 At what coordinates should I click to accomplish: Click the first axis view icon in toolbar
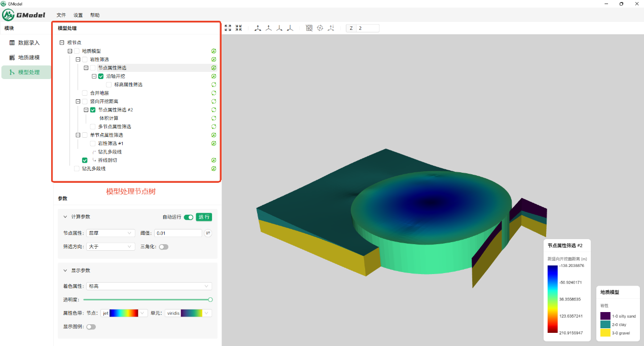tap(258, 28)
